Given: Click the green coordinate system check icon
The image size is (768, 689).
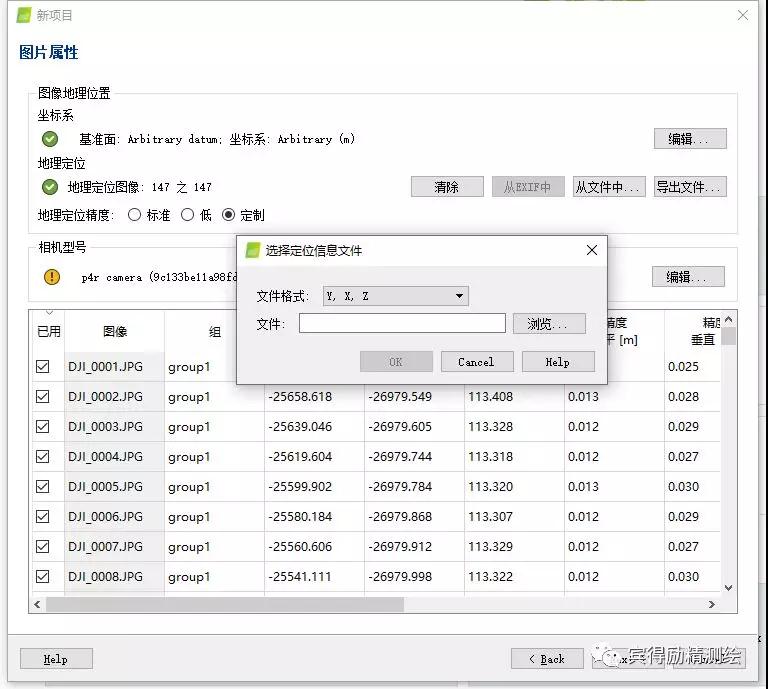Looking at the screenshot, I should pos(50,139).
